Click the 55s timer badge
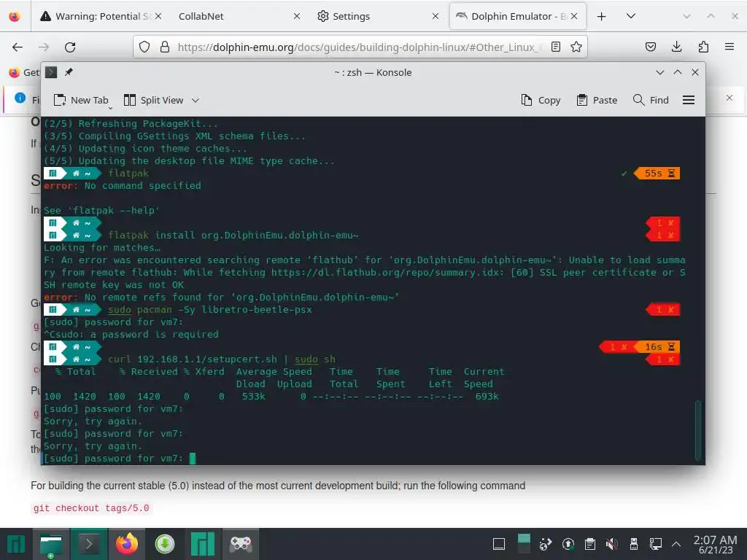747x560 pixels. point(657,174)
